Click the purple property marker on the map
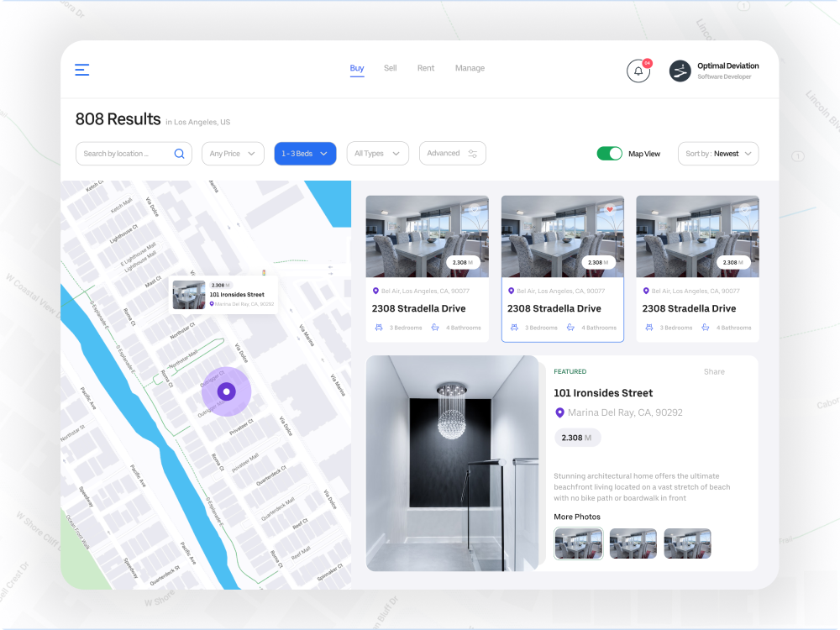This screenshot has width=840, height=630. pos(226,391)
